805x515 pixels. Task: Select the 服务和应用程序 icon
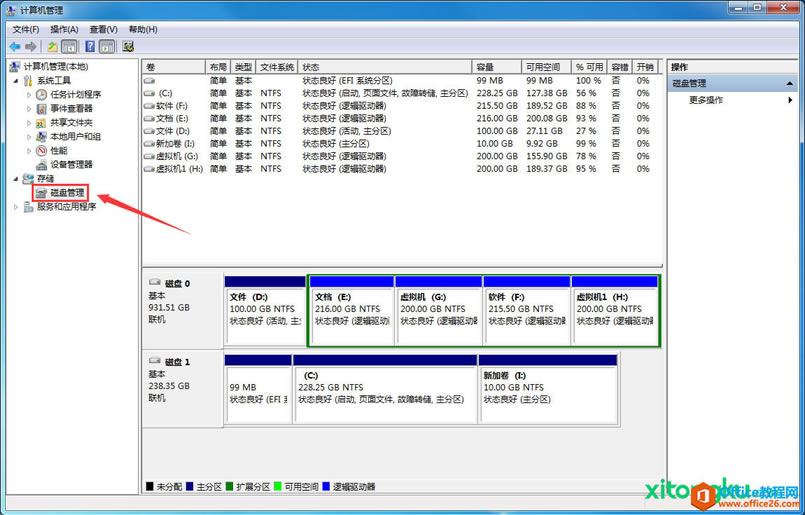(x=29, y=206)
